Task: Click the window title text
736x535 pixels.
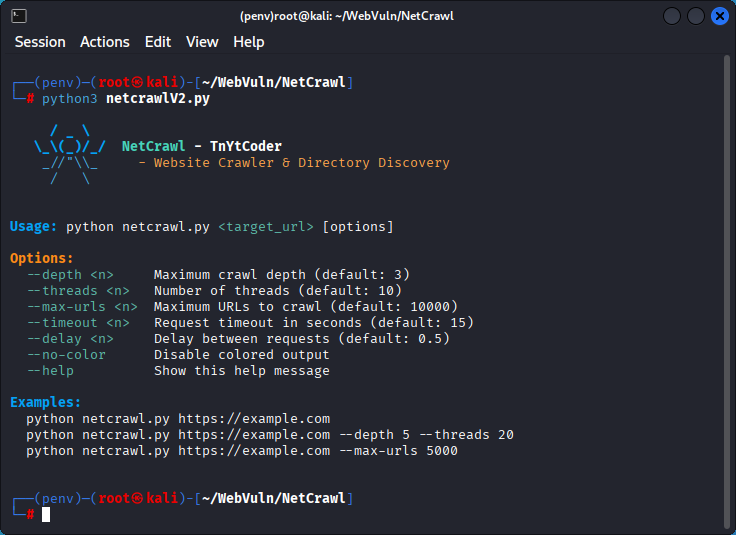Action: (347, 16)
